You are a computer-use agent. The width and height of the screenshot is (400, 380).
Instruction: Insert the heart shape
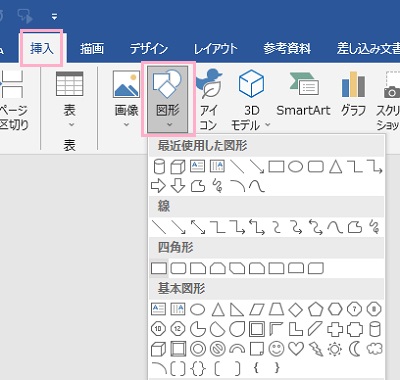tap(296, 349)
